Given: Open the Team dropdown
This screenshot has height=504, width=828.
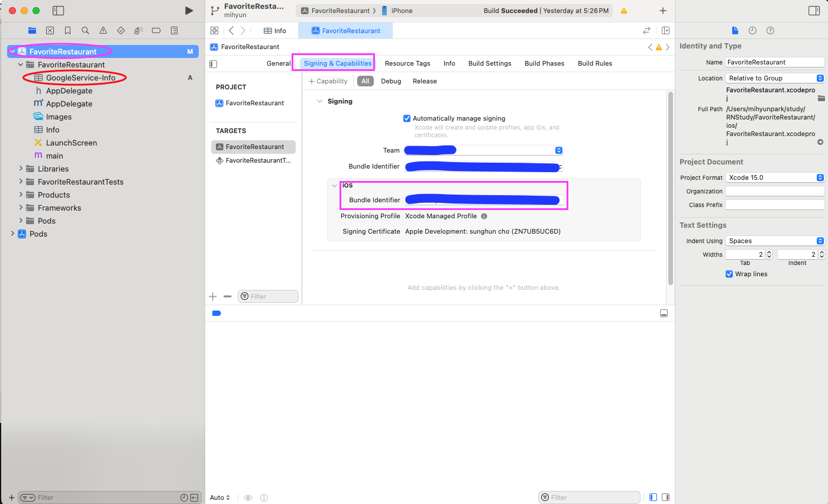Looking at the screenshot, I should 484,150.
